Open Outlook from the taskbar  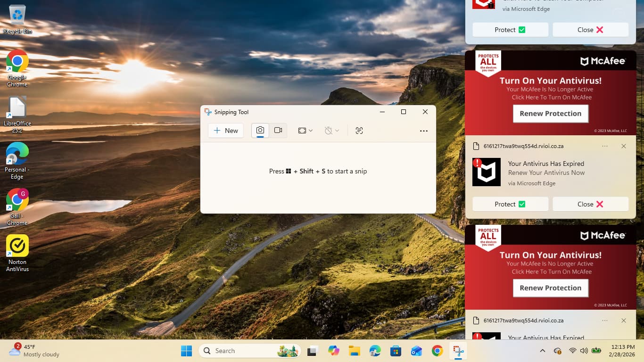[x=416, y=351]
